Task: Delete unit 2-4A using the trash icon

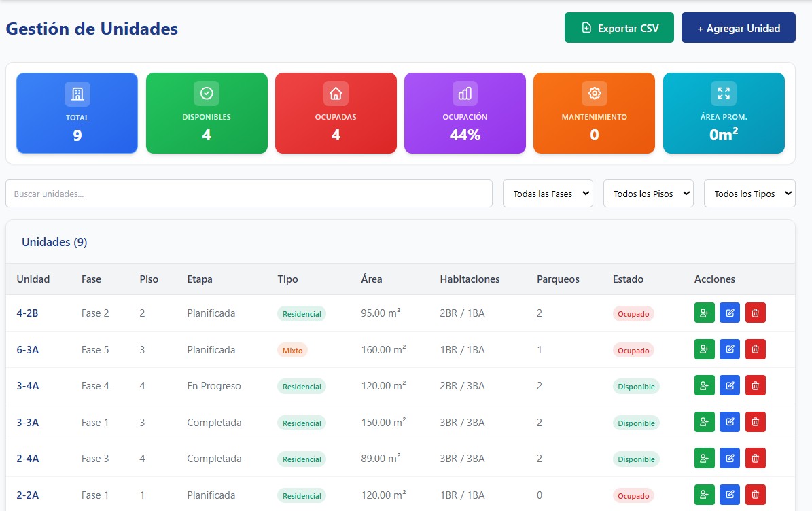Action: click(x=755, y=459)
